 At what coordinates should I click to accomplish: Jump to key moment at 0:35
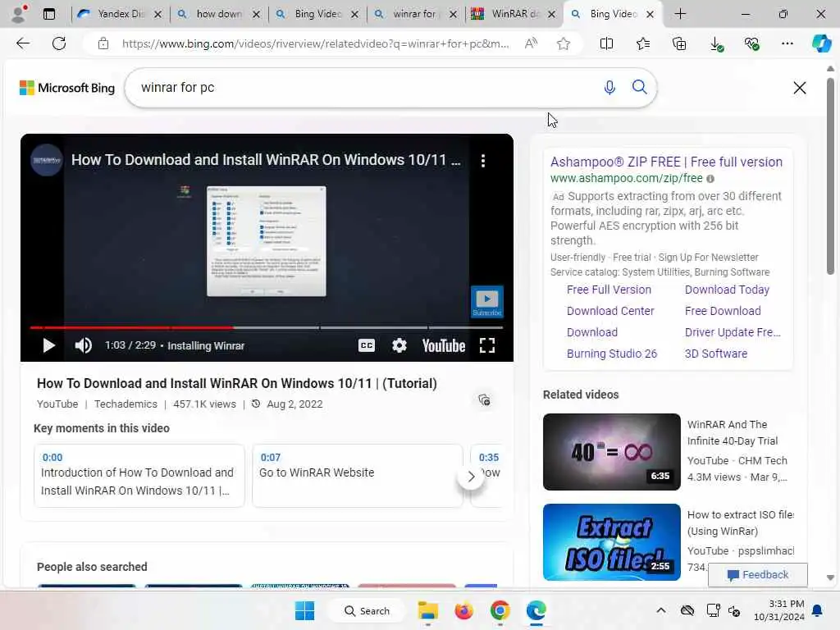487,475
